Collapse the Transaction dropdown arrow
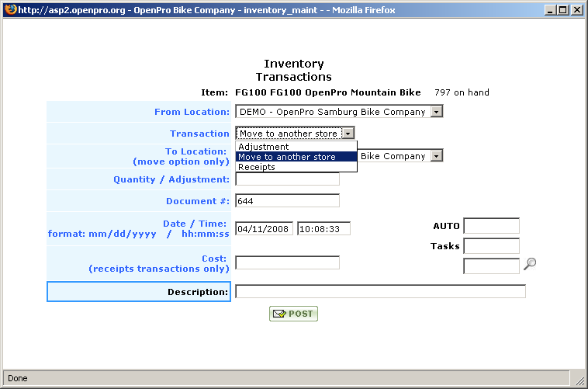The width and height of the screenshot is (588, 389). [x=348, y=134]
